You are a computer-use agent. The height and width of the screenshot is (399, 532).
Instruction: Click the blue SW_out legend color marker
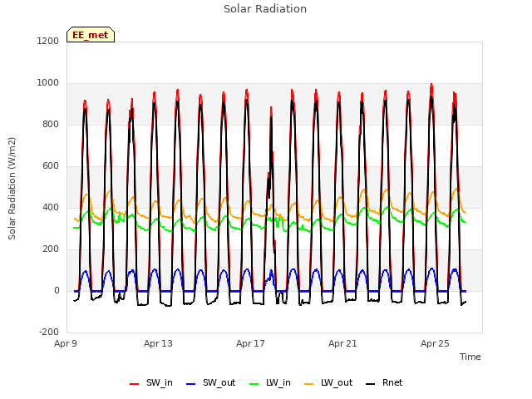click(x=191, y=384)
